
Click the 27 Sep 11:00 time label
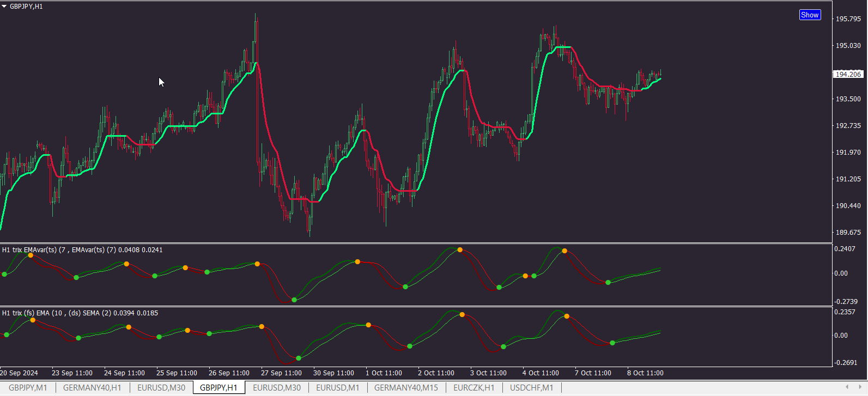[x=281, y=373]
